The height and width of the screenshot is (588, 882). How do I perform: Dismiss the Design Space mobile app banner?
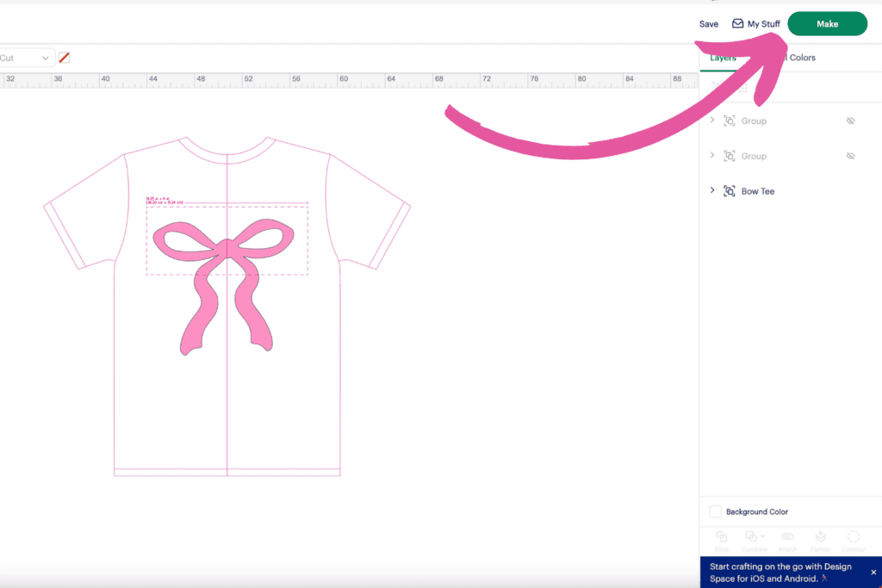pyautogui.click(x=873, y=572)
